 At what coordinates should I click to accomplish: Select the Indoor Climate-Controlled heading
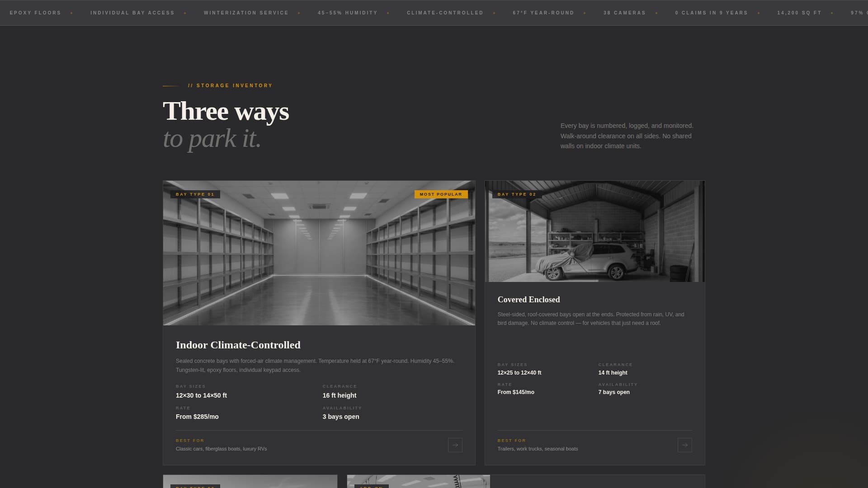click(x=238, y=345)
